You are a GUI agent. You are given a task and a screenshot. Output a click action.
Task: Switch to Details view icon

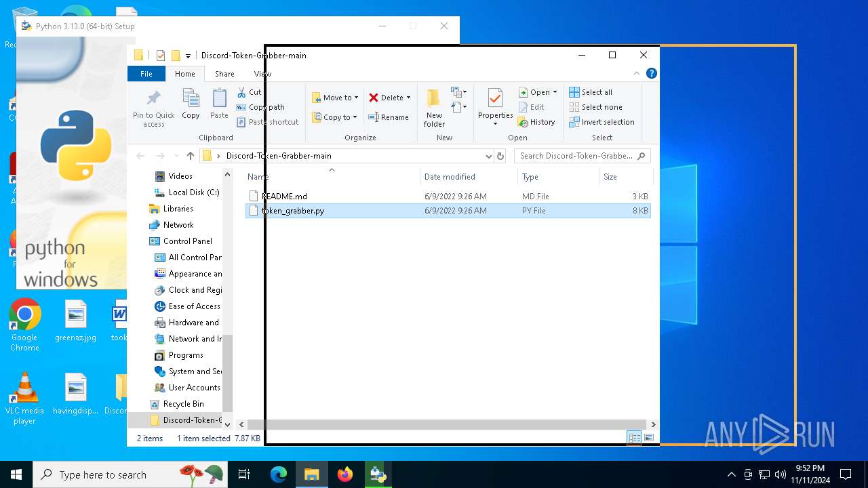(634, 438)
